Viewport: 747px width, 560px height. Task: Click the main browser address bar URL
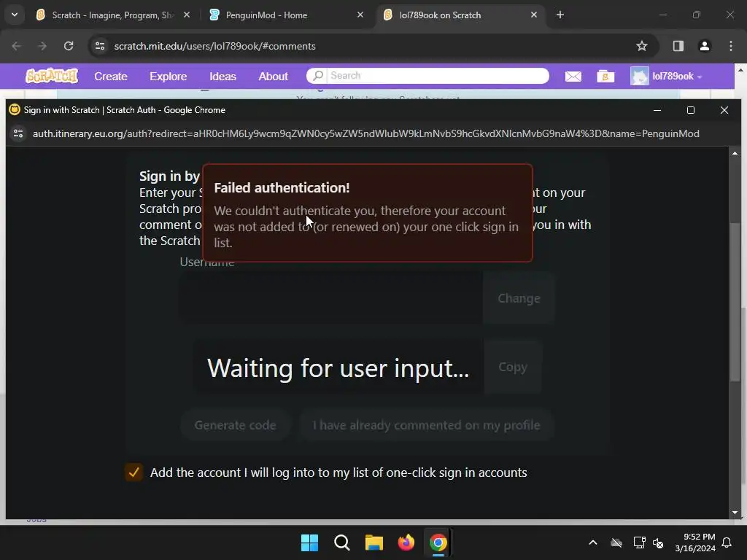tap(215, 46)
